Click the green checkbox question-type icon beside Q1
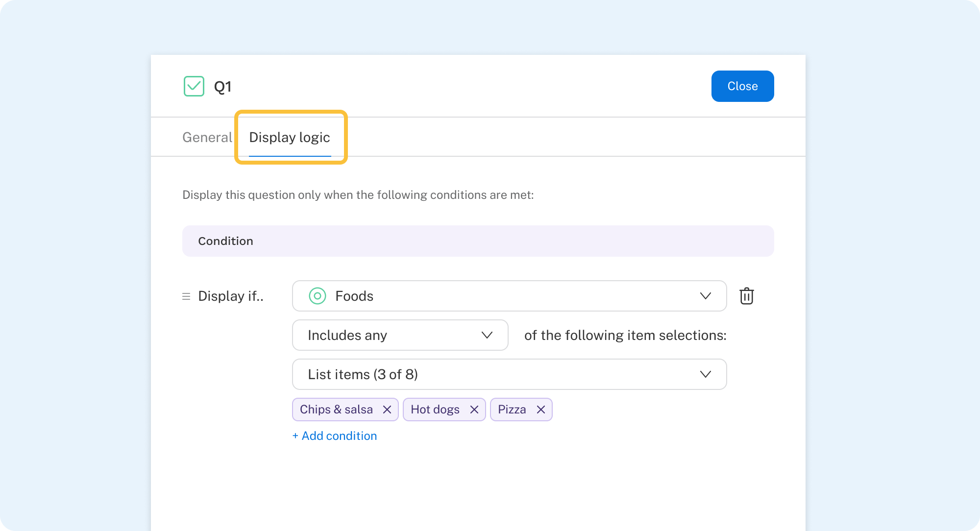The image size is (980, 531). 194,86
